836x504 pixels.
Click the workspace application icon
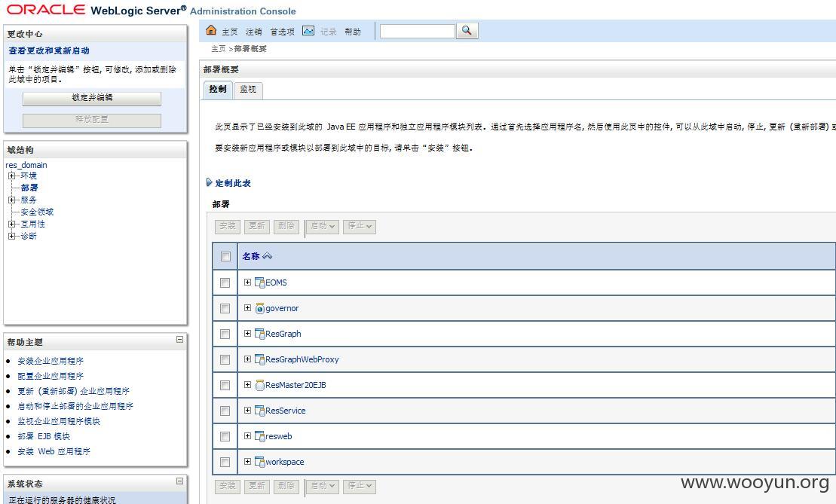(x=259, y=461)
